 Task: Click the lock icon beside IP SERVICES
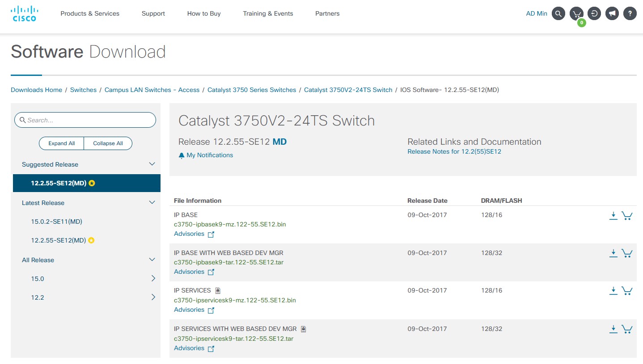(x=218, y=291)
